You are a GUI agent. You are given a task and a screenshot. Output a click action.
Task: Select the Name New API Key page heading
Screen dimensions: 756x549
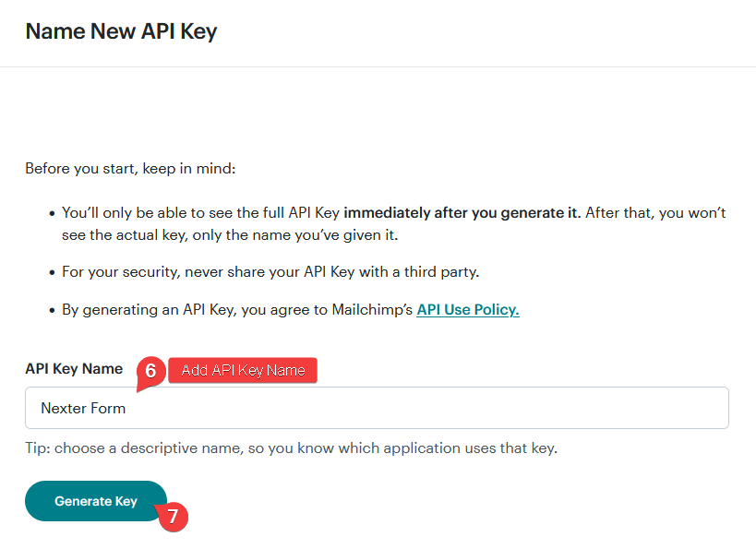tap(120, 30)
